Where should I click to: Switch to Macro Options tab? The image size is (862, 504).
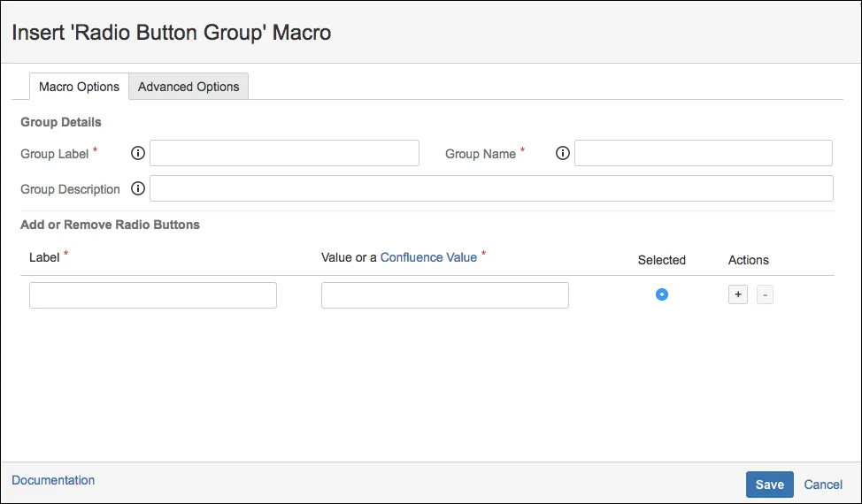[79, 87]
